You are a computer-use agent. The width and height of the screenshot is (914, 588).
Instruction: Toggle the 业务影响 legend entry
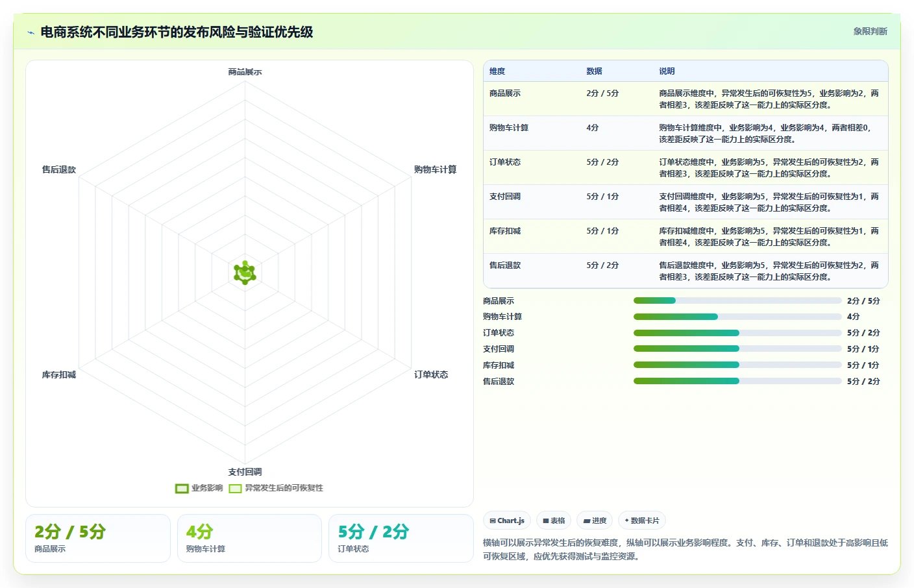tap(199, 488)
